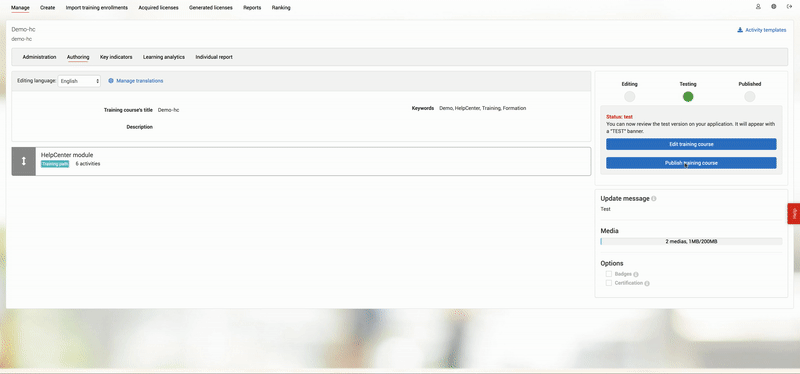Enable the Badges checkbox
Viewport: 800px width, 374px height.
point(609,274)
